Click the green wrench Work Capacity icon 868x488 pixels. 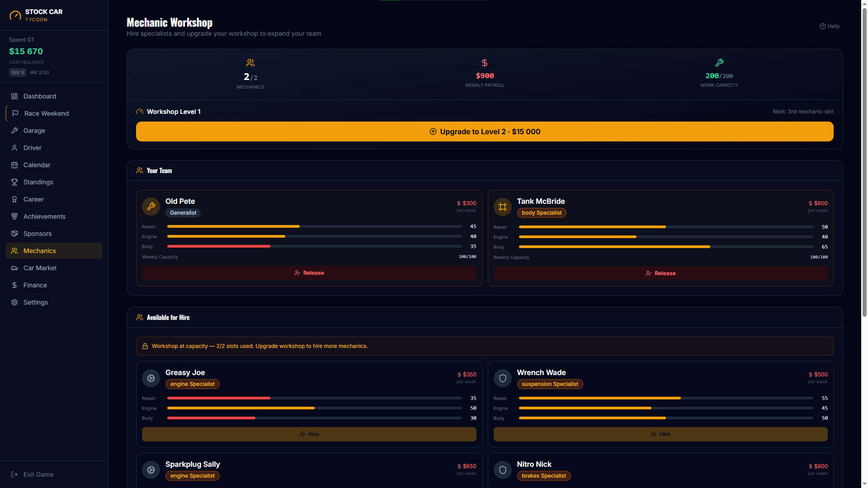[719, 62]
